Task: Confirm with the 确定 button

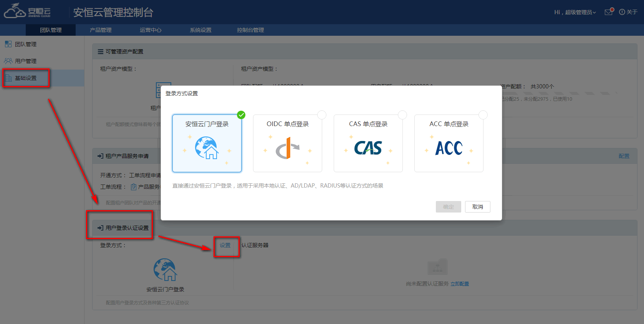Action: point(449,207)
